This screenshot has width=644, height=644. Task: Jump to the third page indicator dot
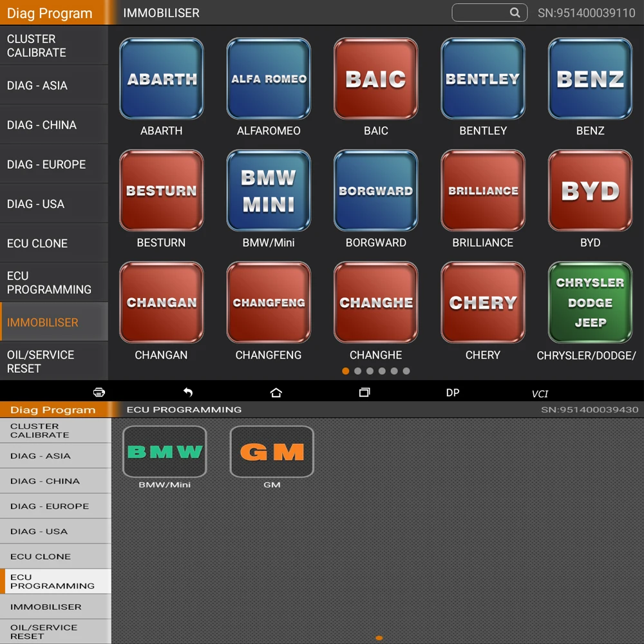[370, 371]
